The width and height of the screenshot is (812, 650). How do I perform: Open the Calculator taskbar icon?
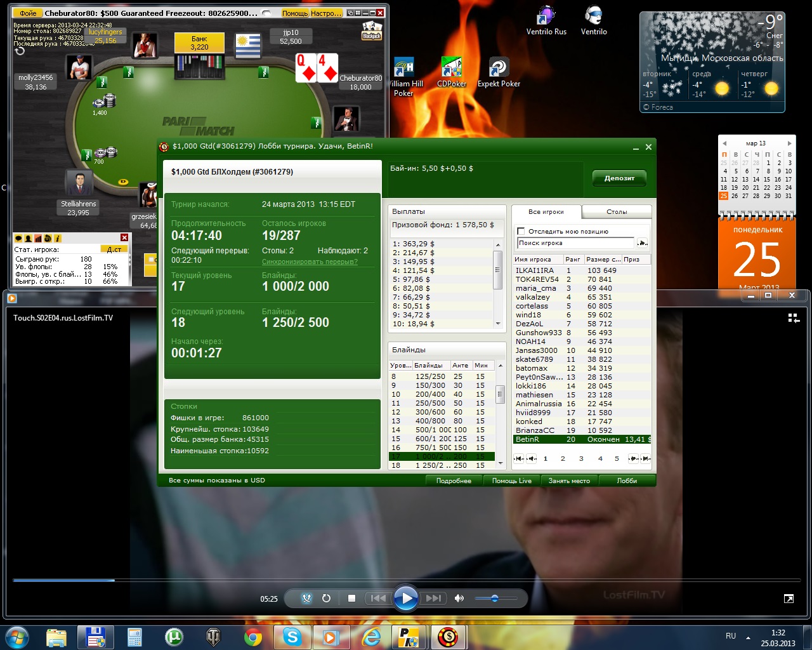(134, 637)
